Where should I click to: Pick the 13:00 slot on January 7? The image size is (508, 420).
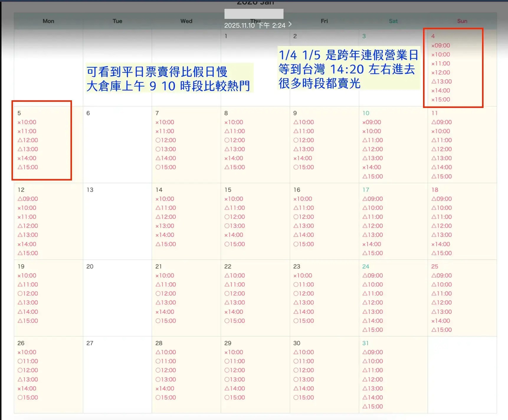(x=166, y=149)
